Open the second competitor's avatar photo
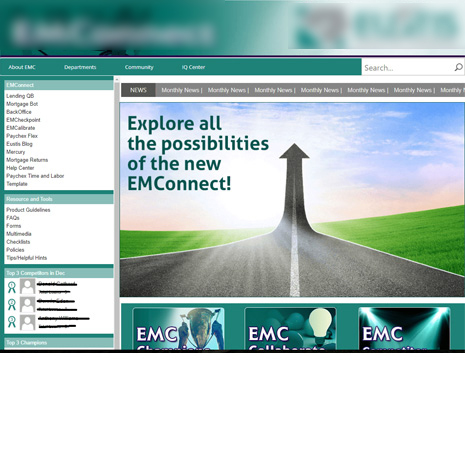The height and width of the screenshot is (450, 465). point(27,304)
